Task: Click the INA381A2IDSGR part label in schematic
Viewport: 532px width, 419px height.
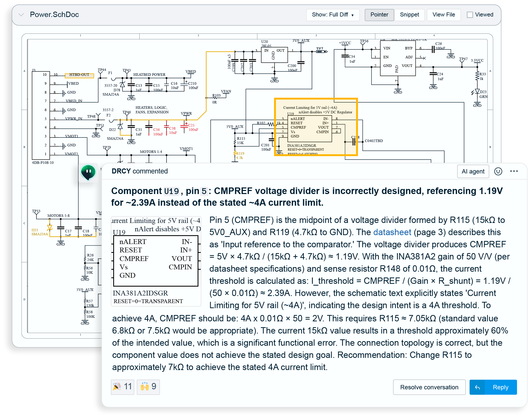Action: (x=302, y=146)
